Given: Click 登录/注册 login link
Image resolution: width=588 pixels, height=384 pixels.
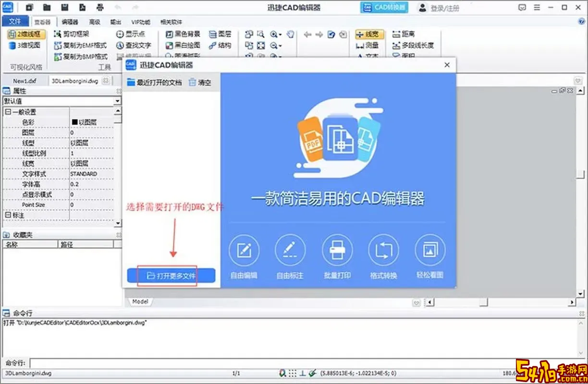Looking at the screenshot, I should click(x=438, y=8).
